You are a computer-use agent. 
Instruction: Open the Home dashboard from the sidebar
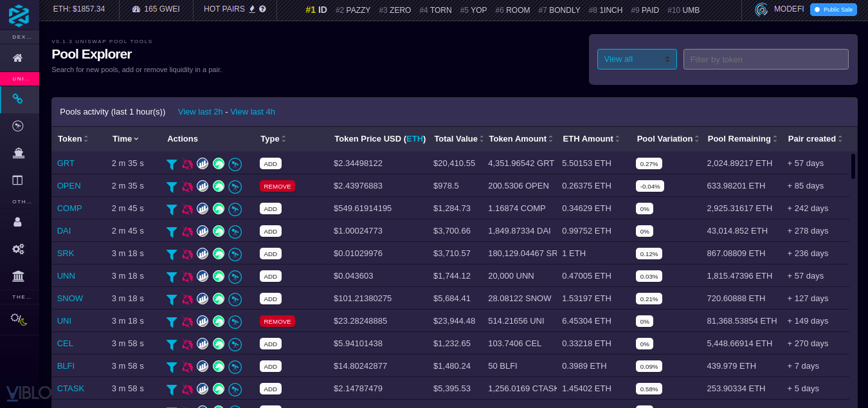[x=18, y=58]
